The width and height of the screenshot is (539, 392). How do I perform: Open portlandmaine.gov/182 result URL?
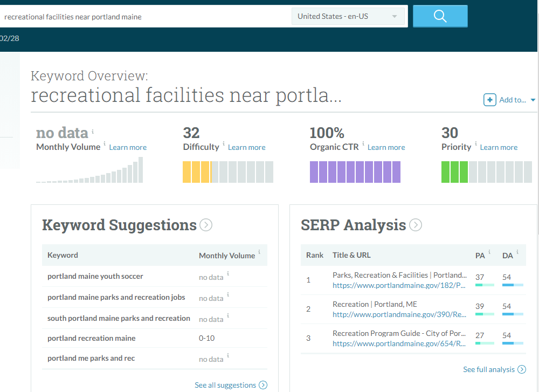(x=399, y=285)
